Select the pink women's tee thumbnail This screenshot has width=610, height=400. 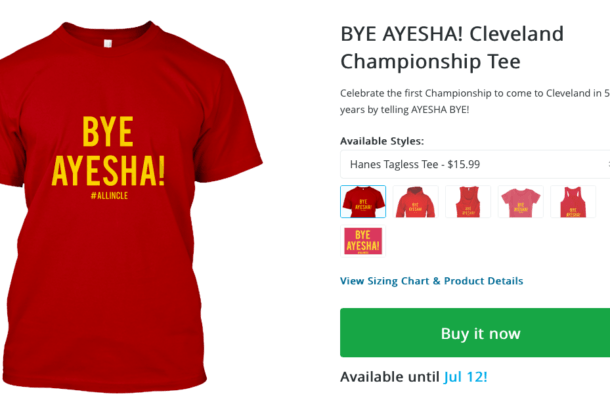tap(521, 202)
